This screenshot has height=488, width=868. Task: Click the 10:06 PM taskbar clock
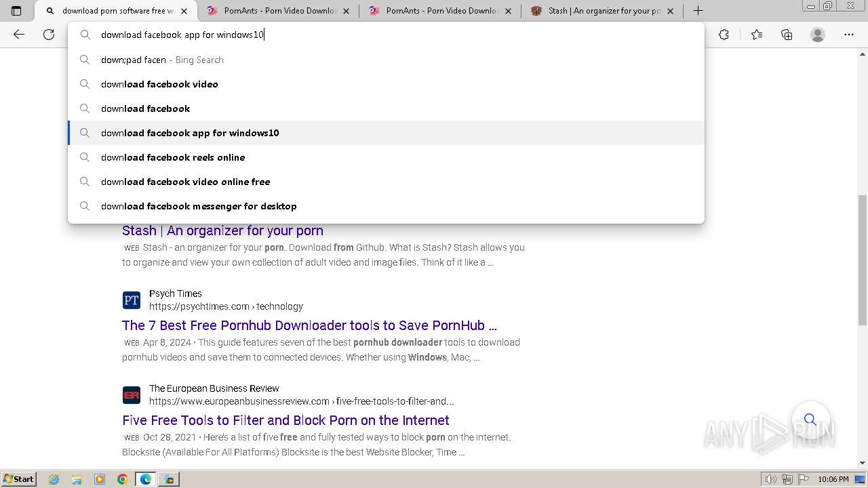(833, 479)
